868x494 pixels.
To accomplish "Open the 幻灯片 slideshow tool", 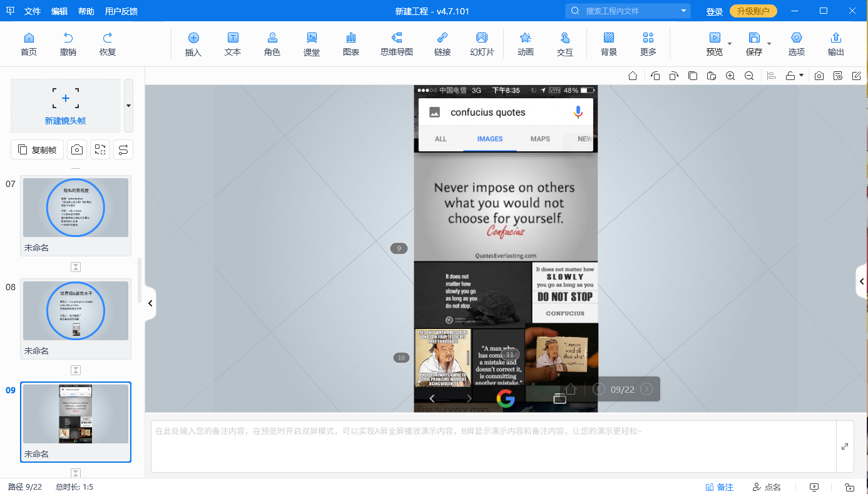I will (482, 44).
